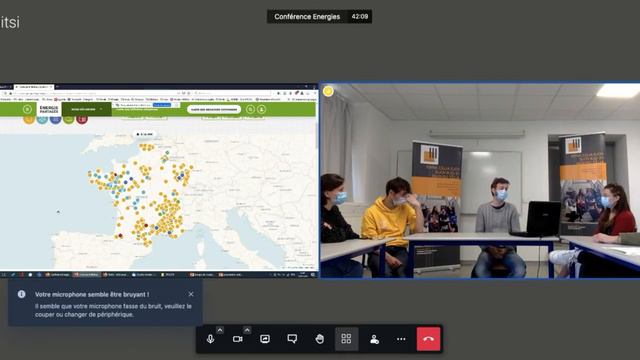Select the orange round filter icon above the map
640x360 pixels.
tap(29, 119)
